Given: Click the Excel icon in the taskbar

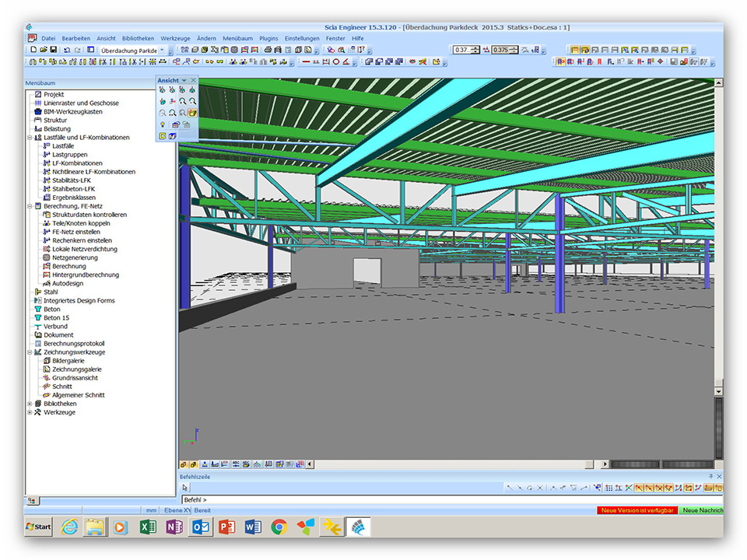Looking at the screenshot, I should tap(148, 527).
